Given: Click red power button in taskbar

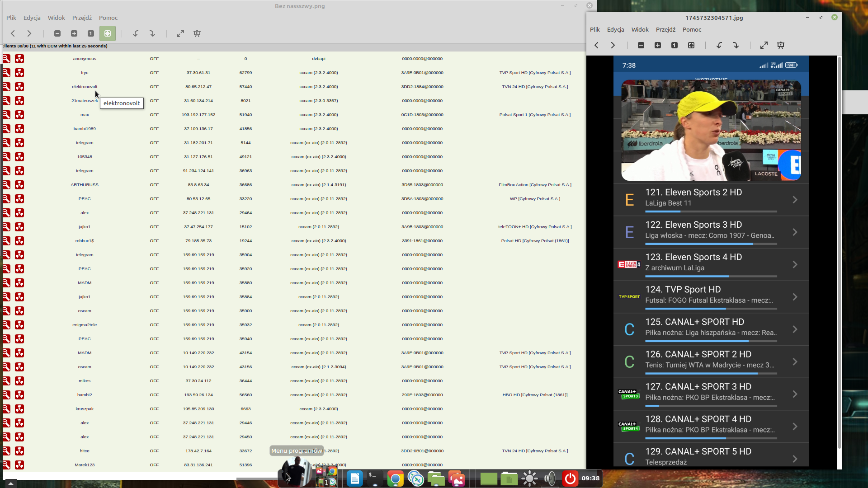Looking at the screenshot, I should 570,479.
